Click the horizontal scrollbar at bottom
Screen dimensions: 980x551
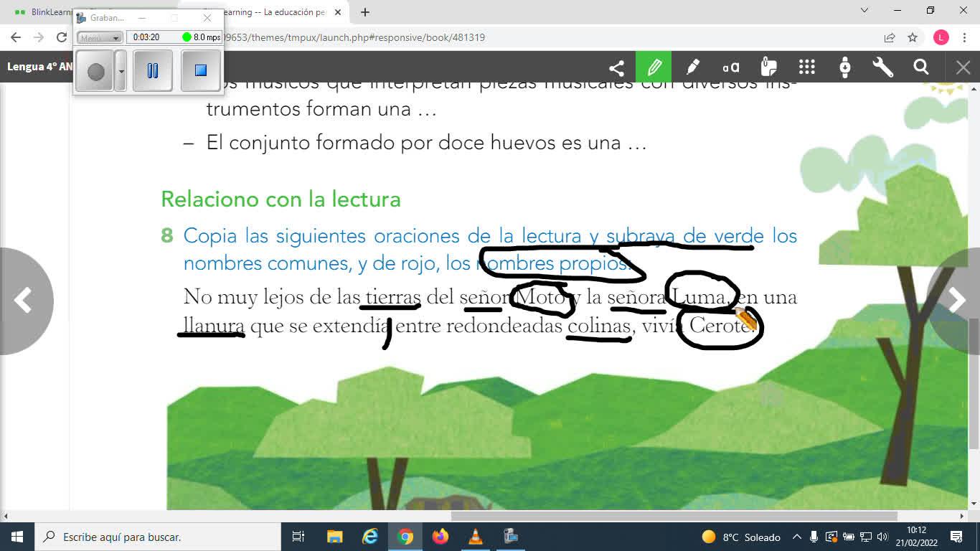point(674,516)
